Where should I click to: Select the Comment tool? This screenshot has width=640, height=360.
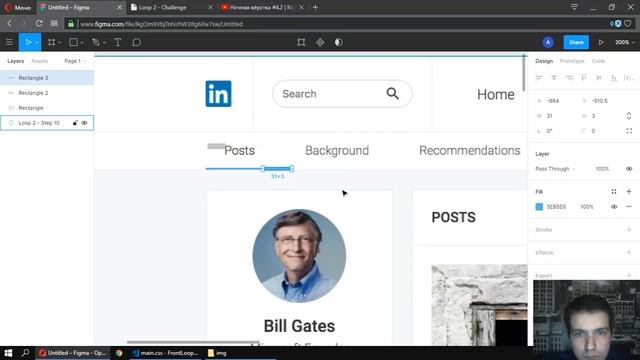click(137, 42)
